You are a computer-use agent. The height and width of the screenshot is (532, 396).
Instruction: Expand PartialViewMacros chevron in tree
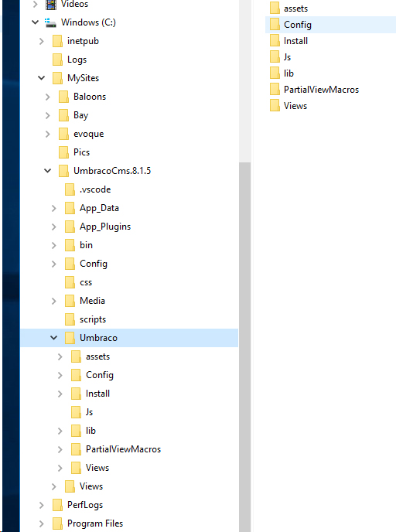click(60, 449)
